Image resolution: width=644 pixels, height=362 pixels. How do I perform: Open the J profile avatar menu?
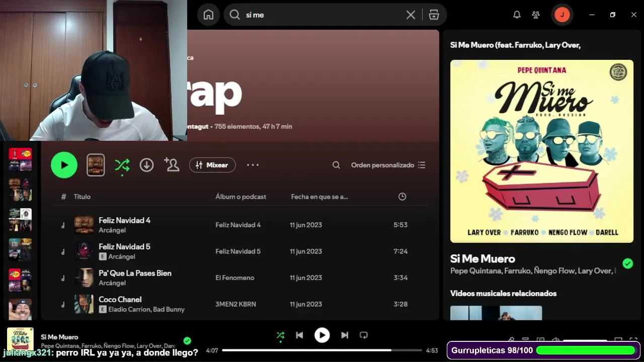562,15
